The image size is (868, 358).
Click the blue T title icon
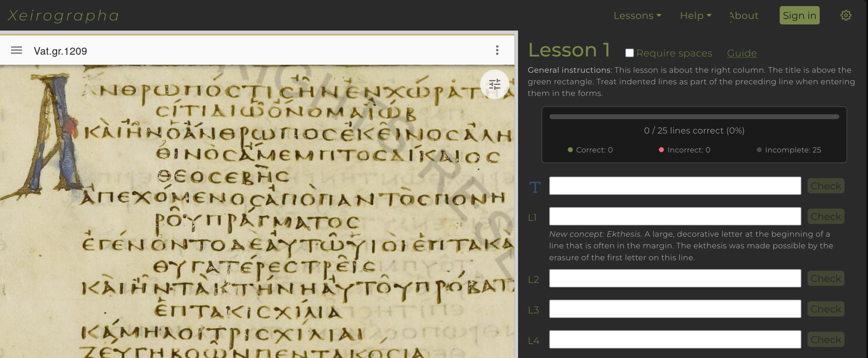tap(535, 187)
